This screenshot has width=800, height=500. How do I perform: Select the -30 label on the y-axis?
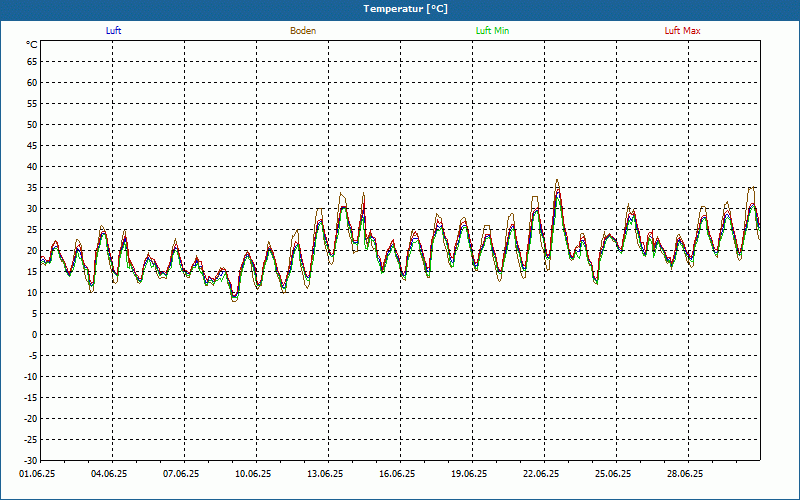pos(30,461)
